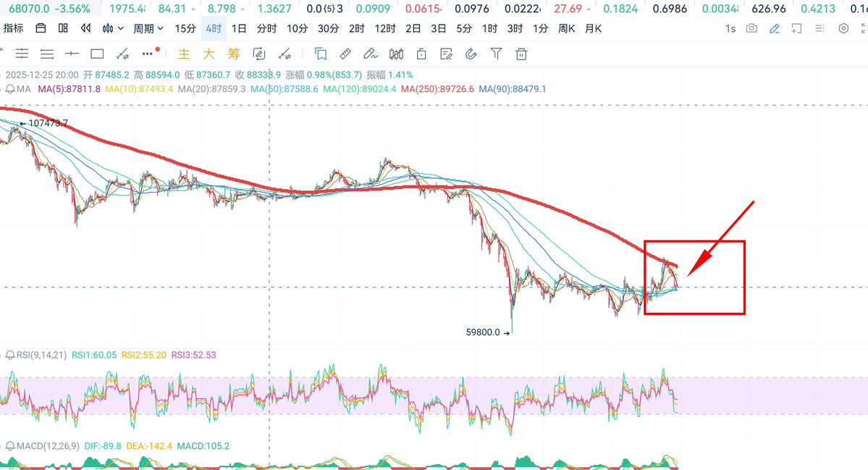This screenshot has height=470, width=868.
Task: Click the RSI(9,14,21) indicator label
Action: [x=41, y=355]
